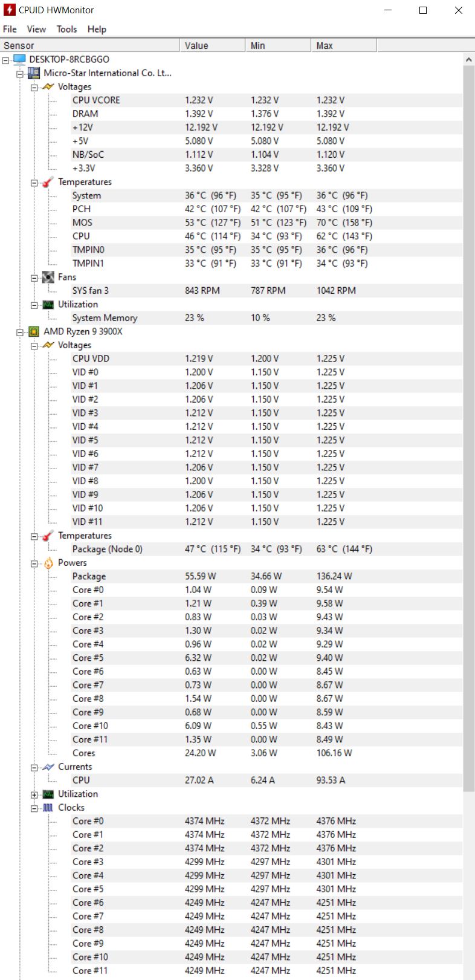Screen dimensions: 475x980
Task: Select the SYS fan 3 row
Action: point(267,291)
